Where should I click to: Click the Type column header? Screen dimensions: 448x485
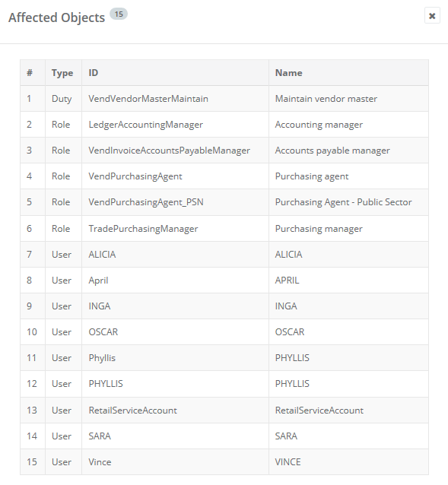62,73
